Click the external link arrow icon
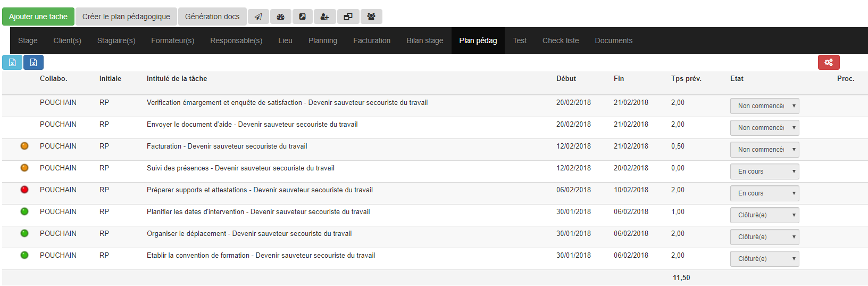This screenshot has height=286, width=868. pyautogui.click(x=302, y=17)
